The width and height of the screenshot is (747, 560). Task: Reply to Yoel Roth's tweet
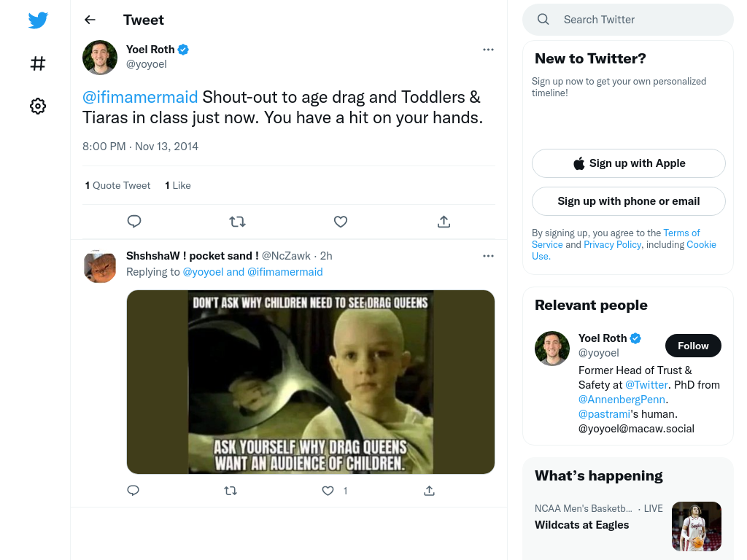(x=134, y=222)
